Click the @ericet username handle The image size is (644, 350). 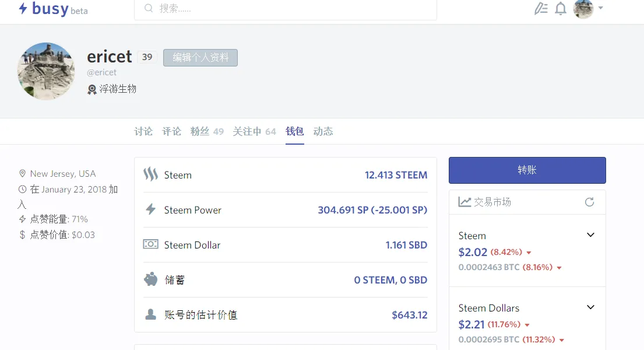(101, 72)
